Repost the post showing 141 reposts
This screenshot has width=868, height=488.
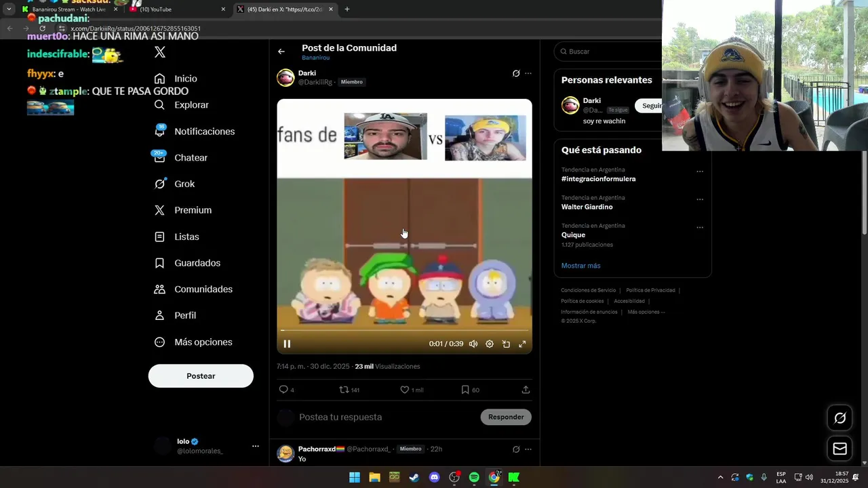[x=349, y=390]
